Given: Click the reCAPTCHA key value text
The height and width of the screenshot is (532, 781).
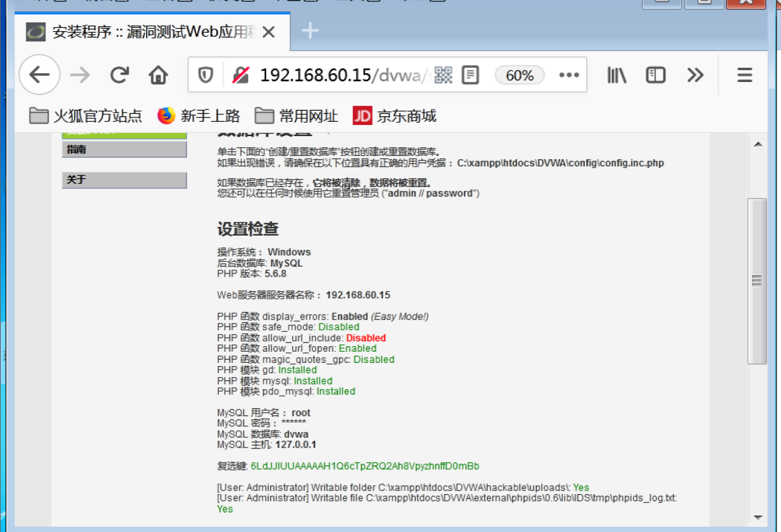Looking at the screenshot, I should (x=365, y=466).
